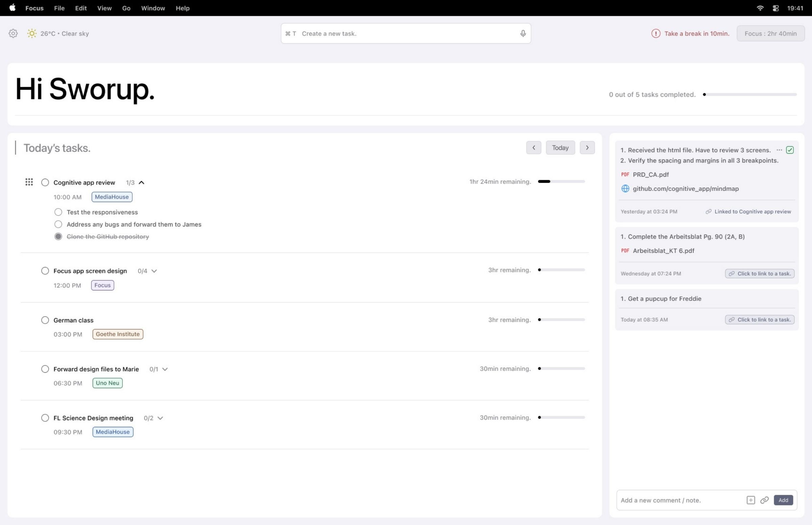
Task: Click the Today button
Action: (560, 148)
